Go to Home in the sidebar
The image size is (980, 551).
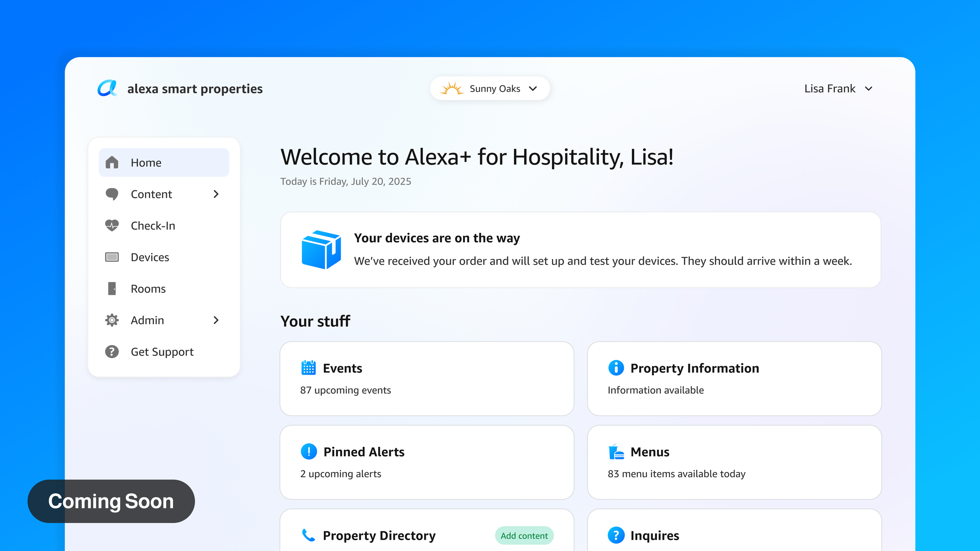[164, 162]
